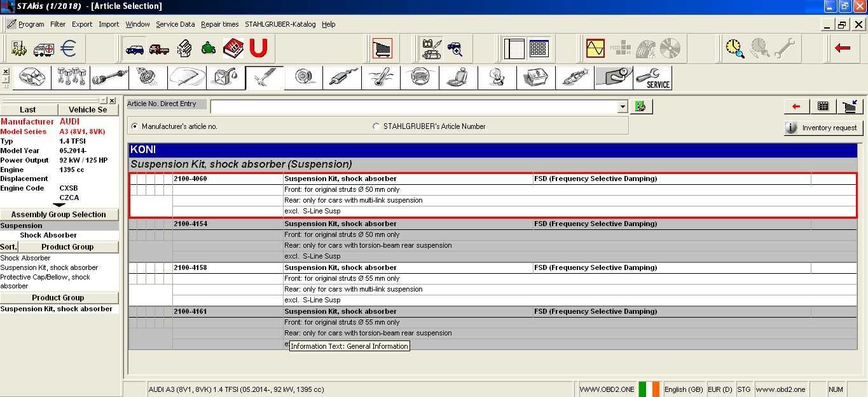Select the brake disc assembly group icon

(x=303, y=77)
